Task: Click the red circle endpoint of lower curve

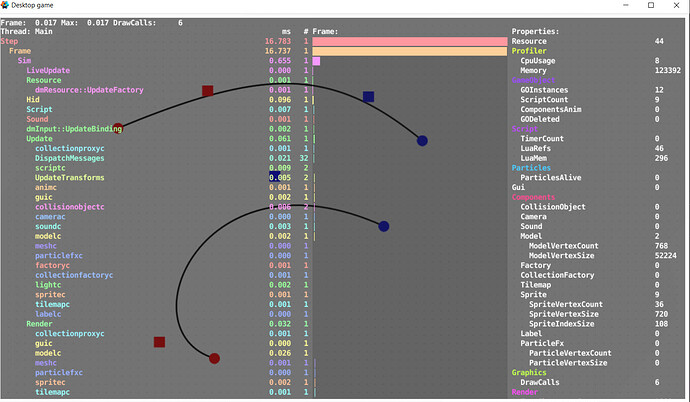Action: point(214,358)
